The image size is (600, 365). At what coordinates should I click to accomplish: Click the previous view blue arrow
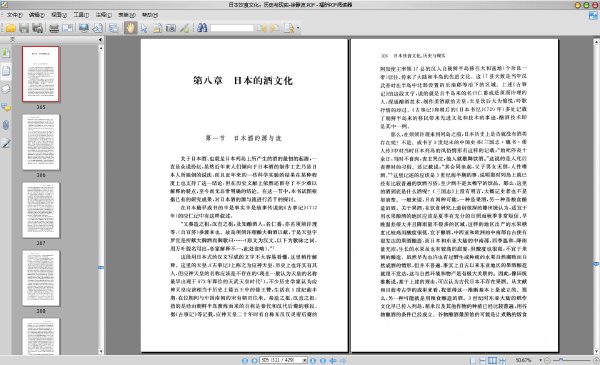click(x=333, y=360)
